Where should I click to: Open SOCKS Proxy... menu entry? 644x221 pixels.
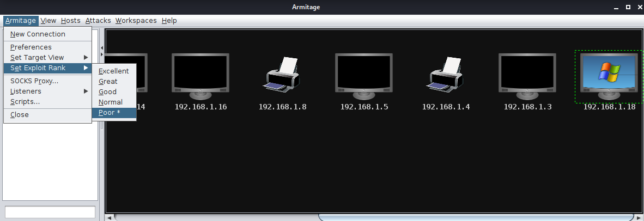47,81
